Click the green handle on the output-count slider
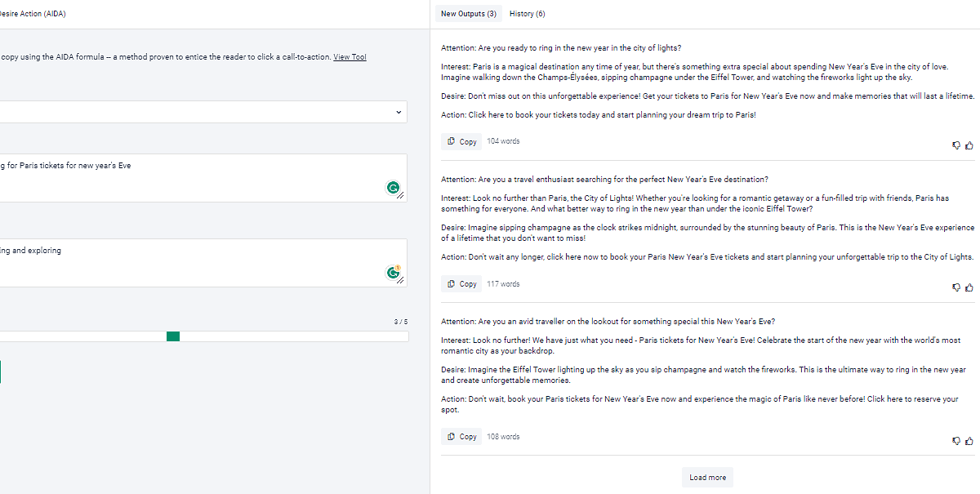 172,336
